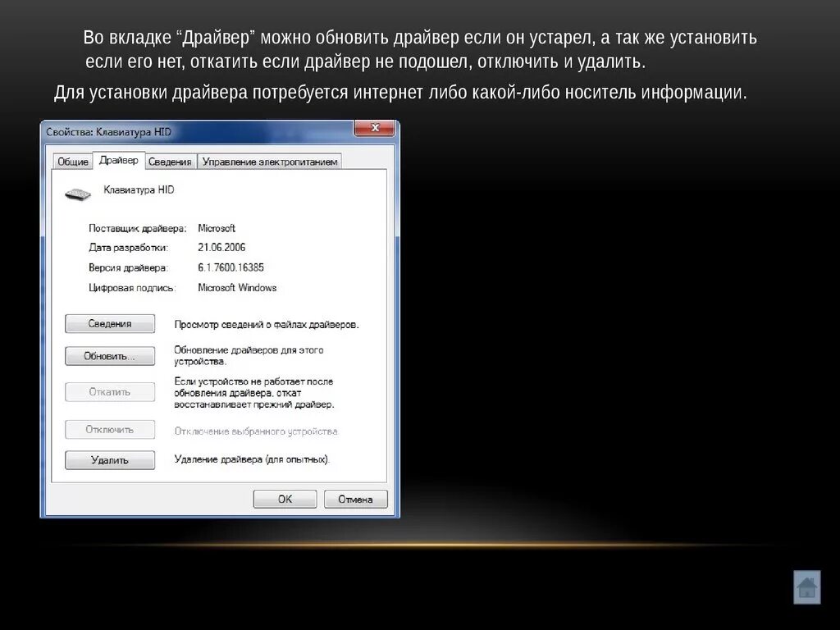Open the Общие tab
840x630 pixels.
[x=74, y=162]
